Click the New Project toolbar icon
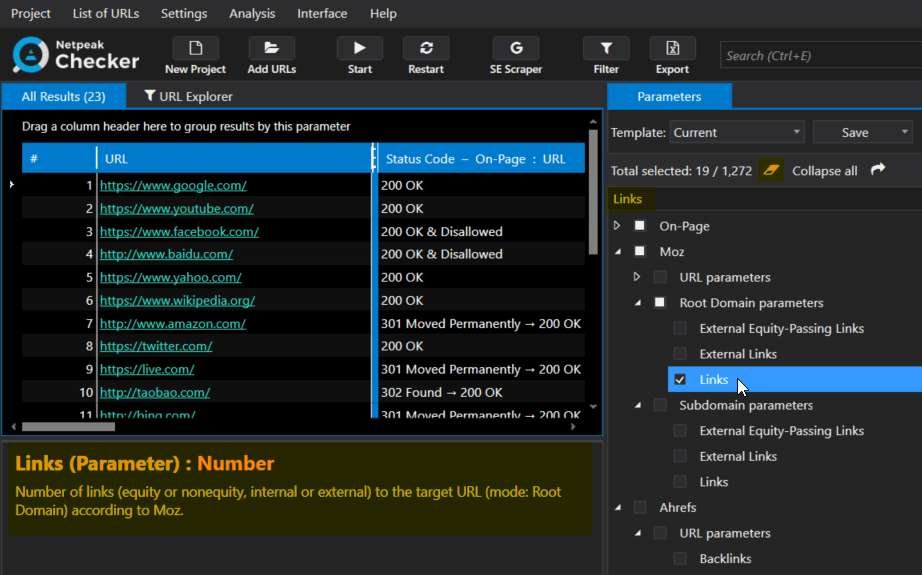 [195, 48]
